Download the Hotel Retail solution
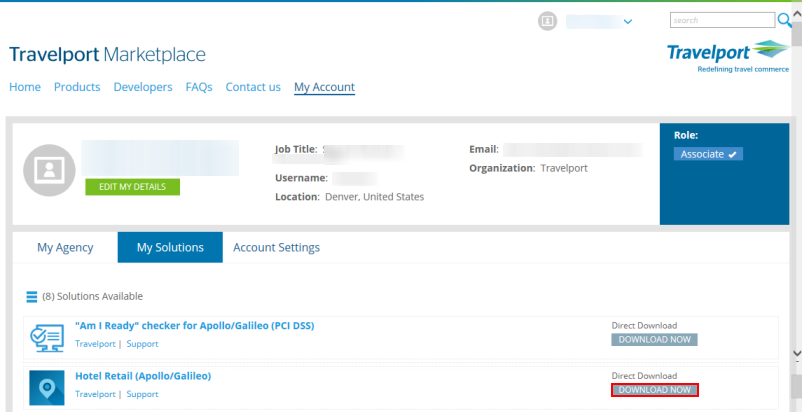This screenshot has height=412, width=802. (654, 390)
